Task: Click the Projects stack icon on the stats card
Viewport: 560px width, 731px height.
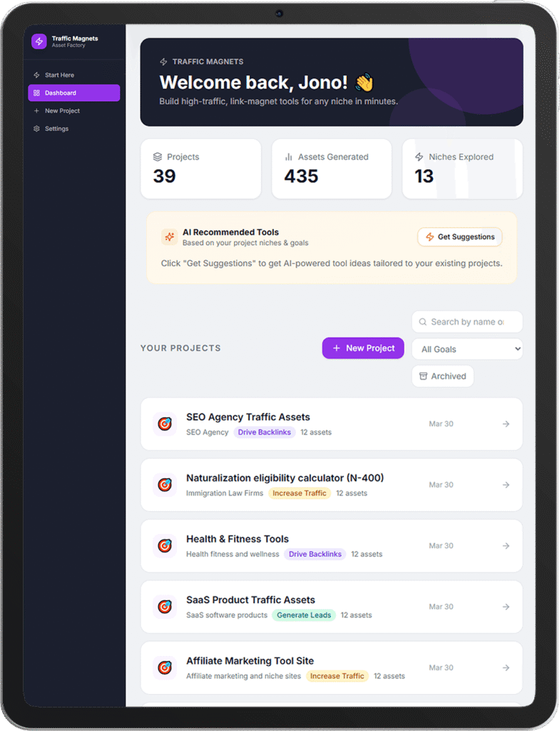Action: pos(158,157)
